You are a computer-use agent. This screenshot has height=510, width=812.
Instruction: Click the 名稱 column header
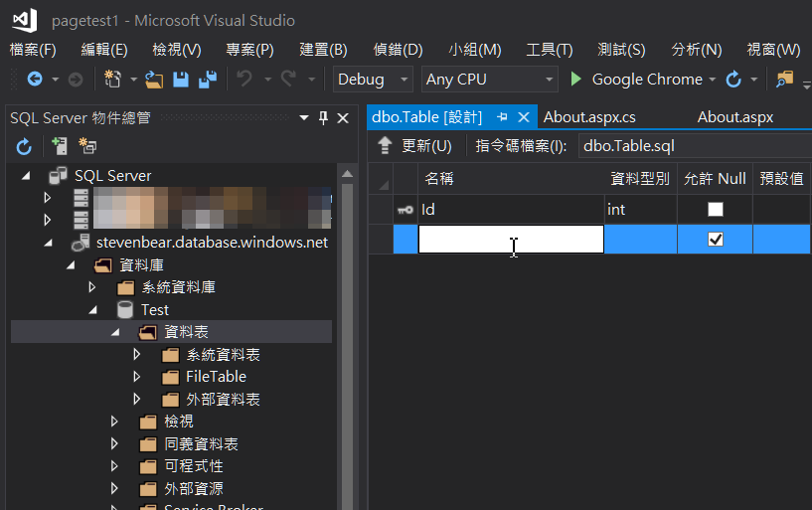(511, 179)
